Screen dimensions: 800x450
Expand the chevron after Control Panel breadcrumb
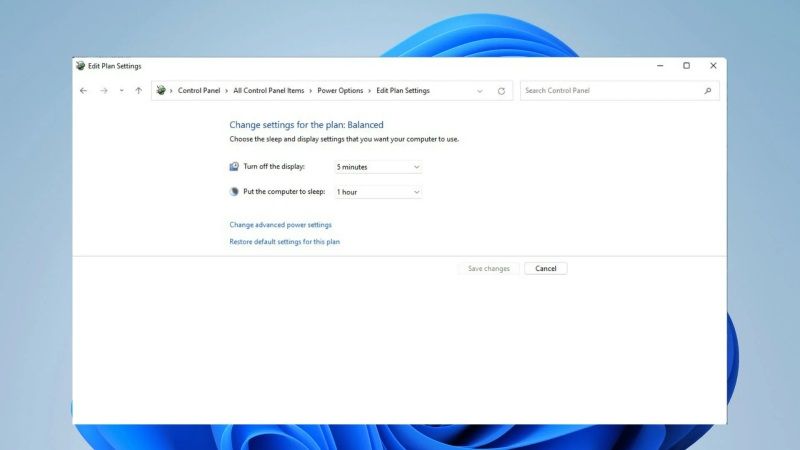(x=227, y=91)
